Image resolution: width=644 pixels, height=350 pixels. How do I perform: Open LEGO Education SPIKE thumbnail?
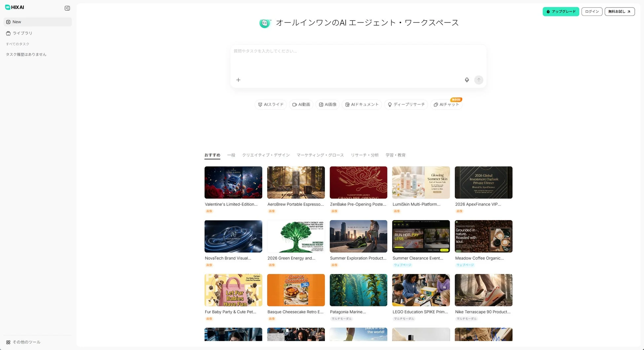pos(421,290)
